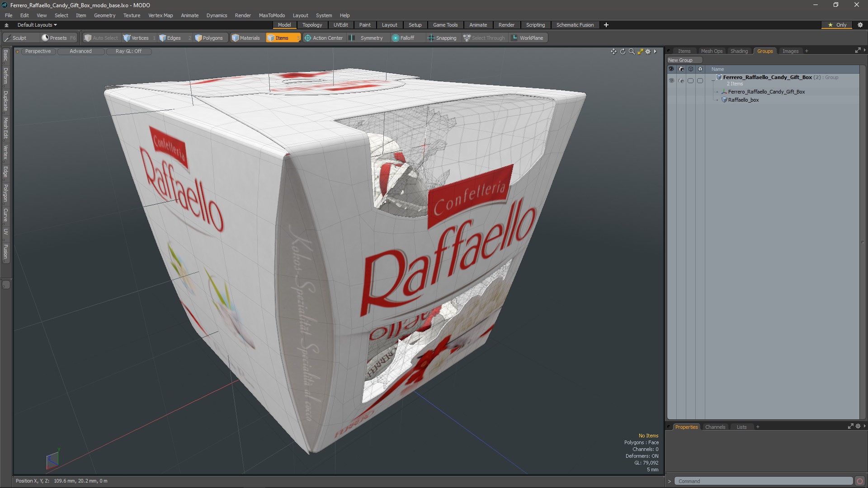Select the Raffaello_box mesh item
868x488 pixels.
(x=743, y=100)
